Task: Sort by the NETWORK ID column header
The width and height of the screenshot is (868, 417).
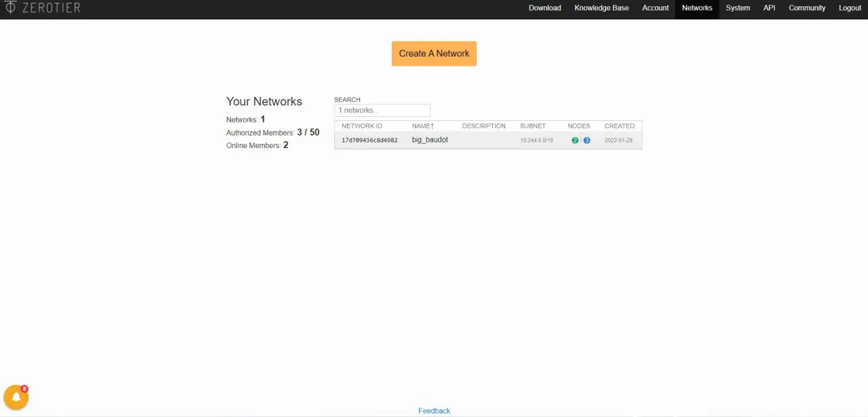Action: (x=362, y=126)
